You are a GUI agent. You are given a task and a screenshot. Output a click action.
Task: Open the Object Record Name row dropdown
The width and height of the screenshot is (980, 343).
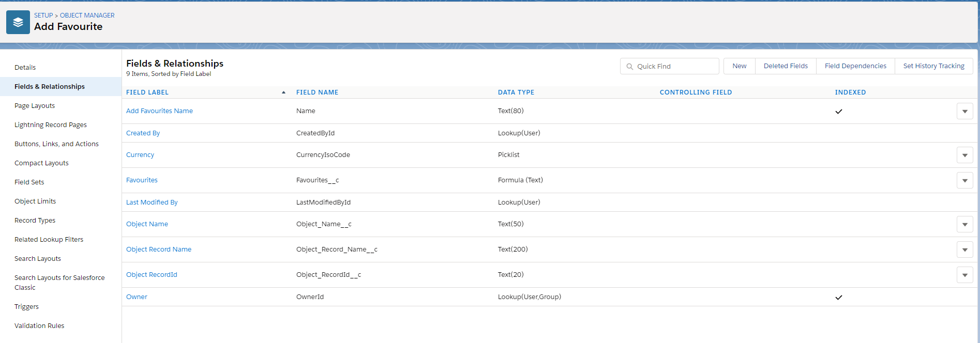965,250
